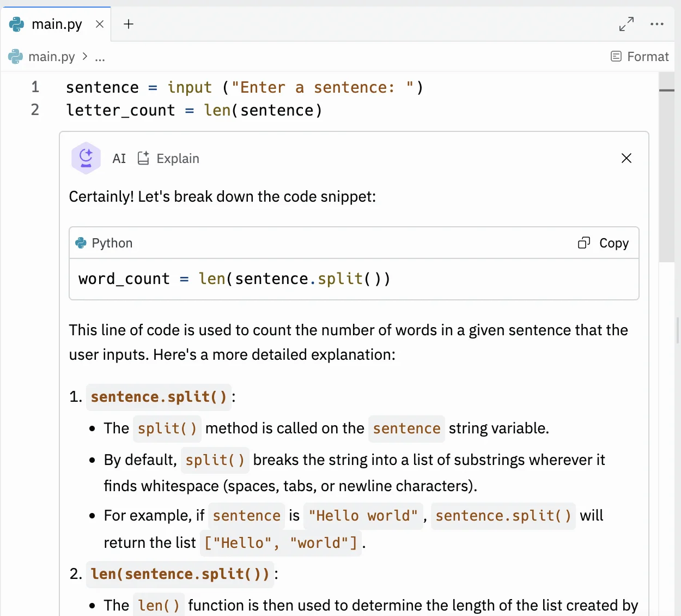Place cursor in the letter_count line
This screenshot has width=681, height=616.
point(194,110)
